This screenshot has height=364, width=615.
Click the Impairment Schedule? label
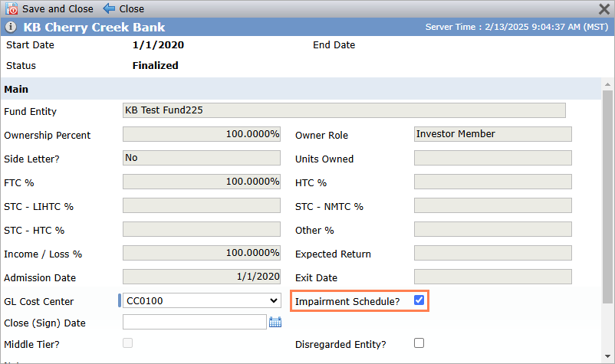coord(347,301)
